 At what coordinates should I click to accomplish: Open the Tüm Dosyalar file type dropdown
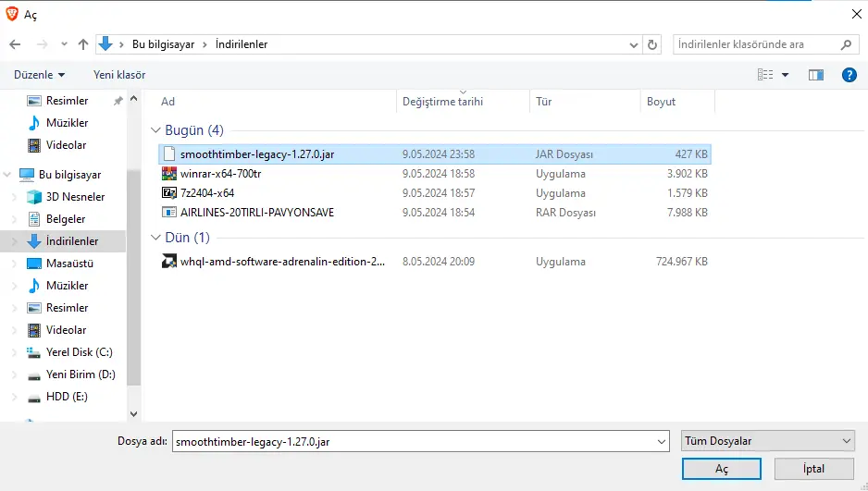(x=767, y=441)
